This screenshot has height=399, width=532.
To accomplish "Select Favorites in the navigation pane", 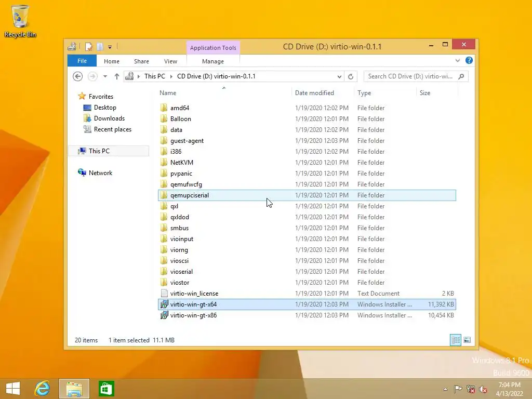I will [x=96, y=96].
